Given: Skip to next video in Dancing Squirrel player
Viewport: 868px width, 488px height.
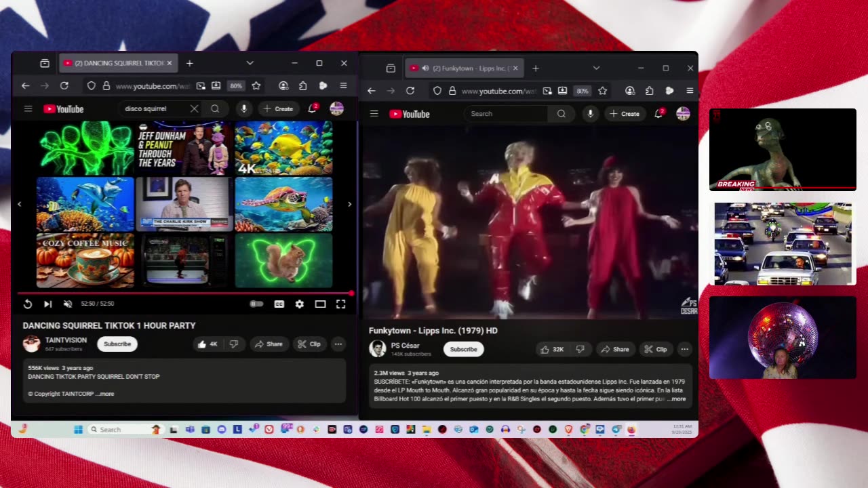Looking at the screenshot, I should [x=47, y=304].
